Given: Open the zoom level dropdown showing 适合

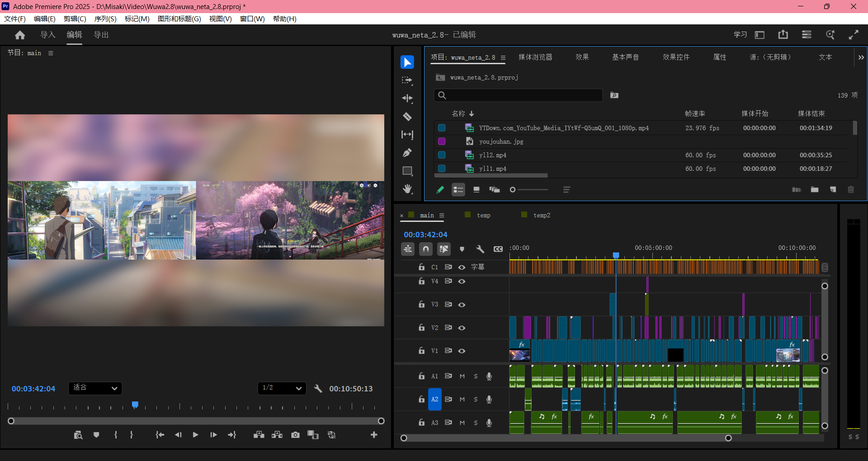Looking at the screenshot, I should pyautogui.click(x=95, y=388).
